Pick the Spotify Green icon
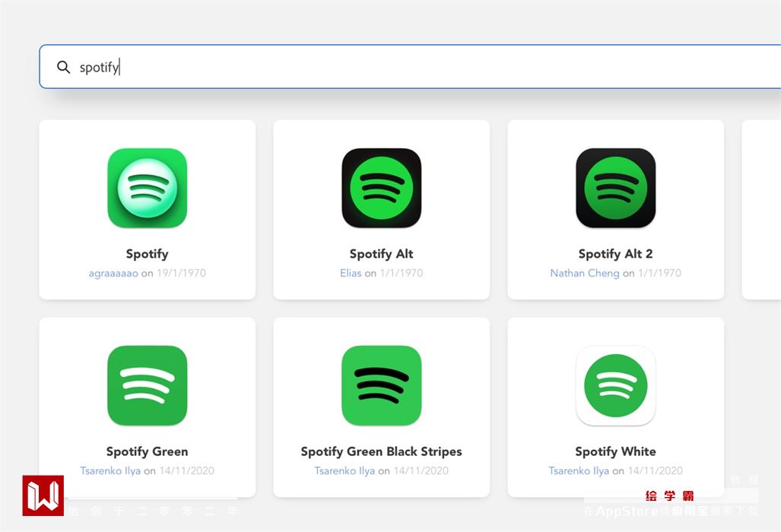Image resolution: width=781 pixels, height=532 pixels. [147, 385]
